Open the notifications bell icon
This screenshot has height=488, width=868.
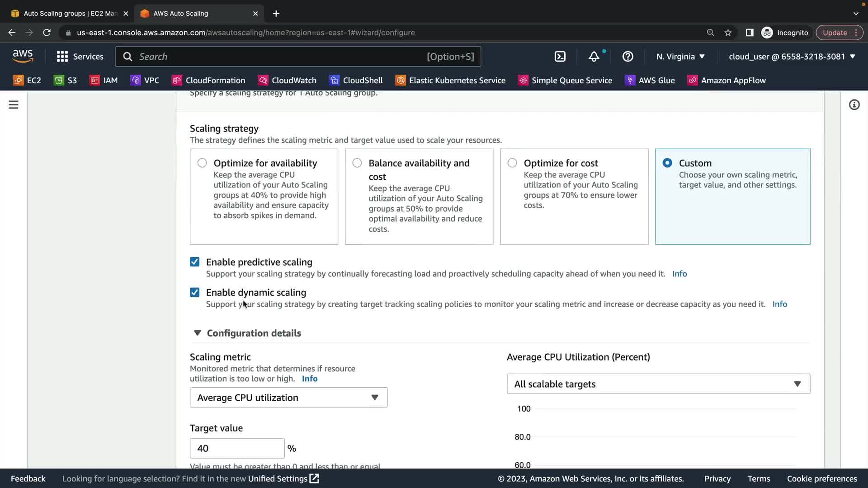coord(594,56)
